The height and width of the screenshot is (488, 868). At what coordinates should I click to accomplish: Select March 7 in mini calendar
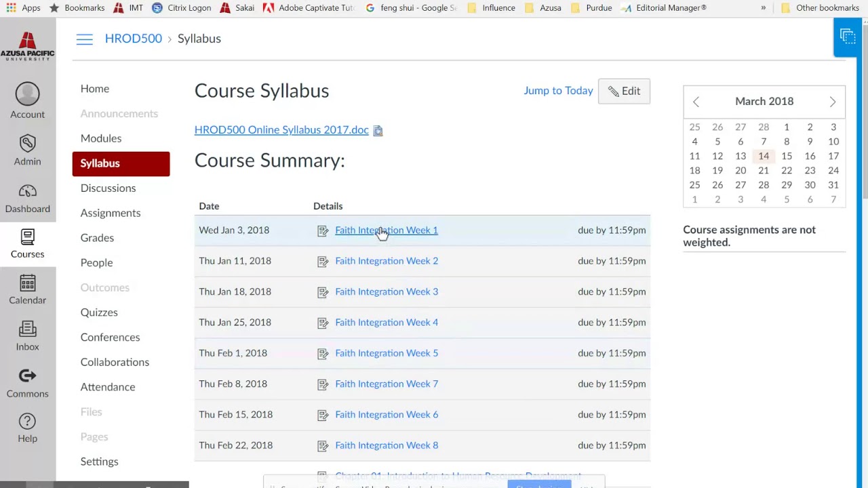pyautogui.click(x=764, y=142)
